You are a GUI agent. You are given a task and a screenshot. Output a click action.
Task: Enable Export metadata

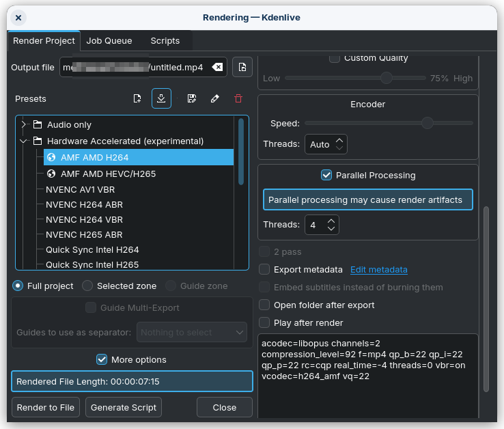pyautogui.click(x=264, y=270)
